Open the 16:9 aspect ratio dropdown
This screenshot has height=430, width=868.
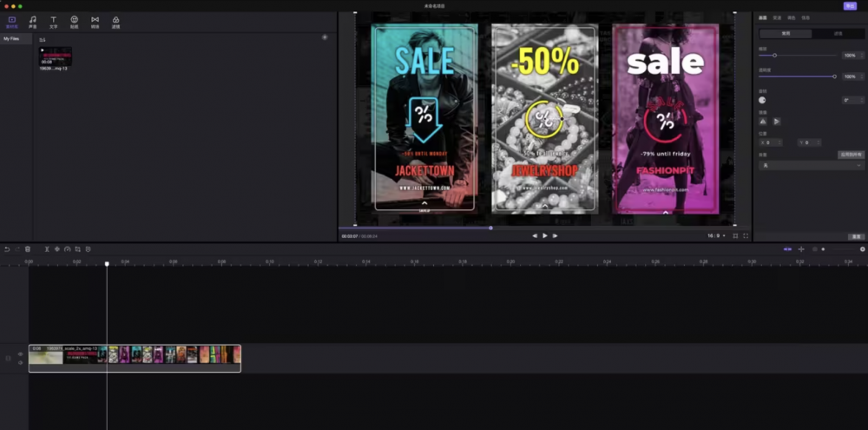pyautogui.click(x=716, y=235)
